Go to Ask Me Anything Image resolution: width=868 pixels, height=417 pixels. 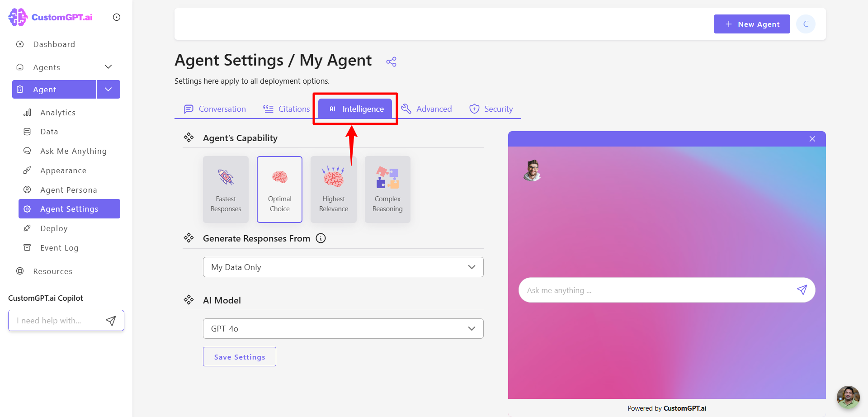73,151
